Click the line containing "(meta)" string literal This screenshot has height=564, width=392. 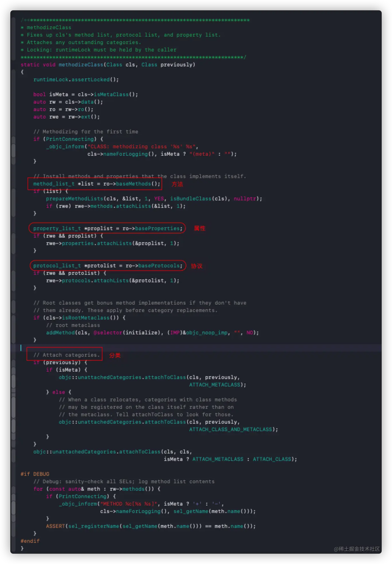tap(162, 154)
